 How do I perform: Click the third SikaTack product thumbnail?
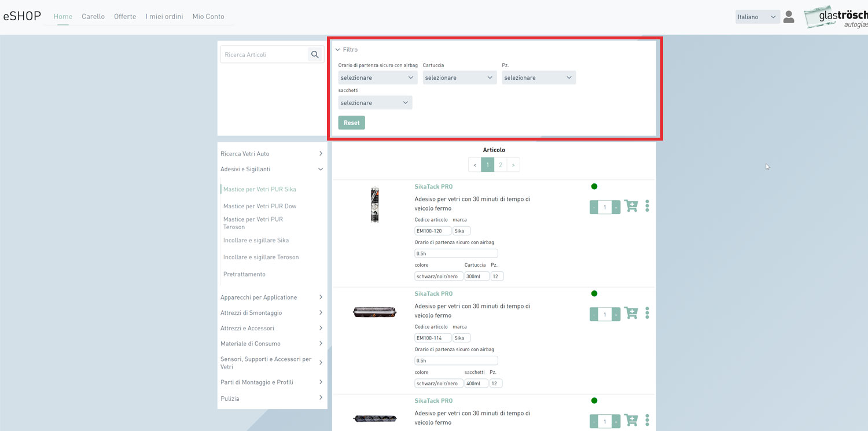click(375, 418)
